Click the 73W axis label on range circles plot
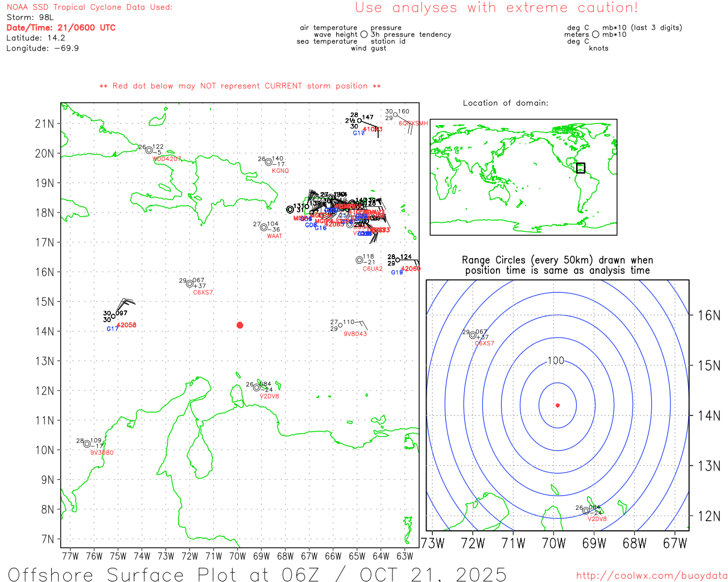The image size is (728, 582). click(x=433, y=543)
